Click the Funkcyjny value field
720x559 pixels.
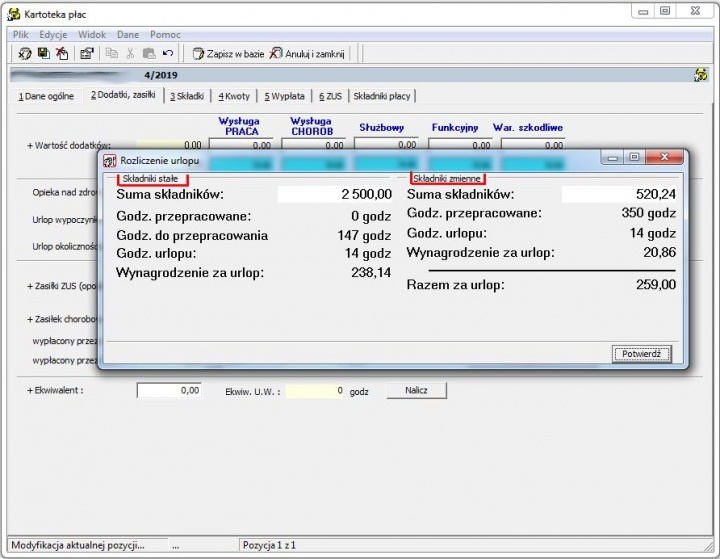point(460,145)
